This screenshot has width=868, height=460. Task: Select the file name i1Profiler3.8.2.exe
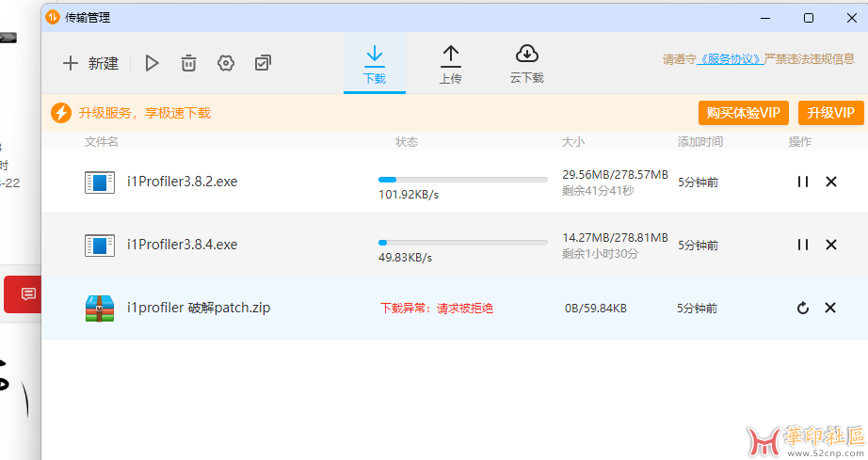coord(182,182)
